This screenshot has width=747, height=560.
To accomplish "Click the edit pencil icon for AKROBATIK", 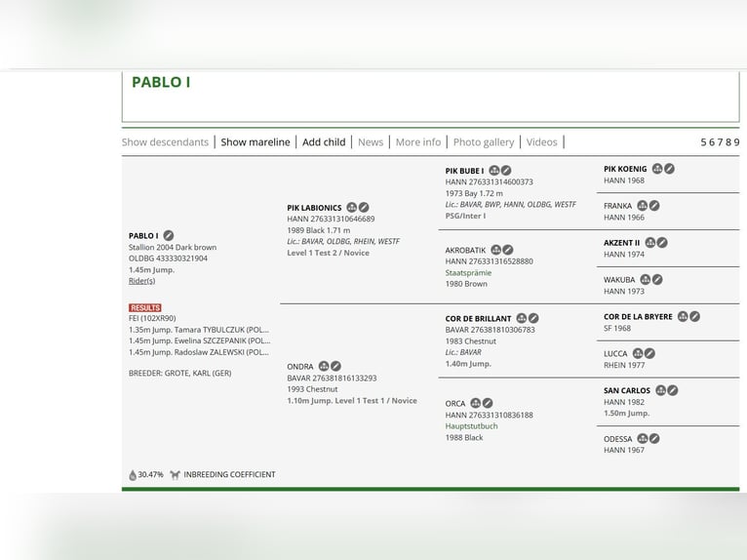I will pyautogui.click(x=508, y=250).
